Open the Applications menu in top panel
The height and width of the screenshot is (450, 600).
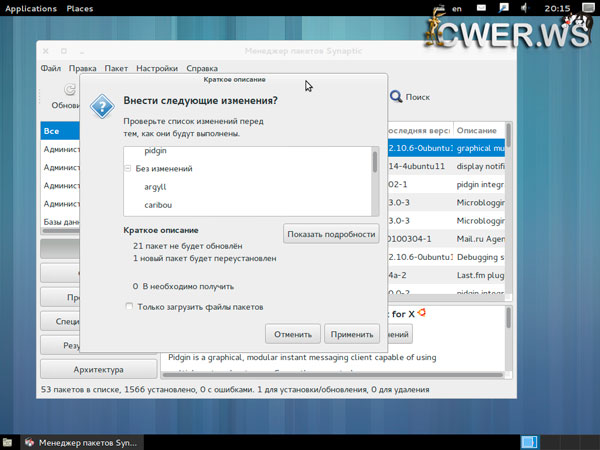[x=30, y=9]
